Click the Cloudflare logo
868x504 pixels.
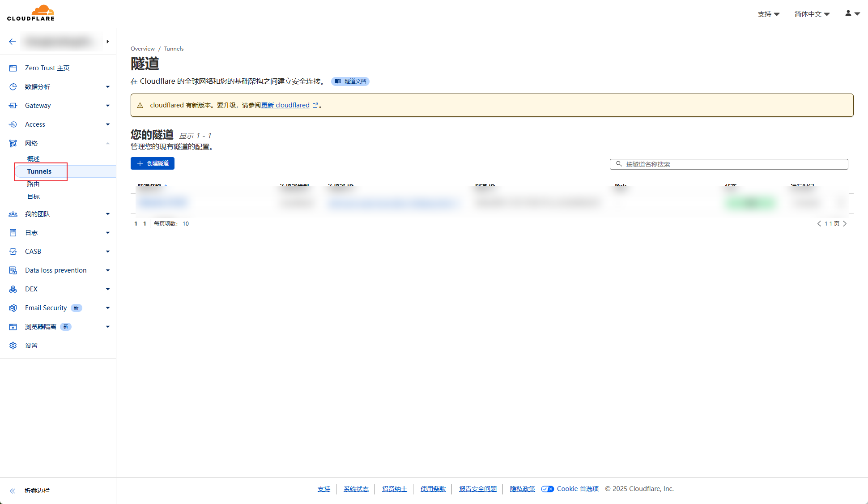[x=31, y=13]
